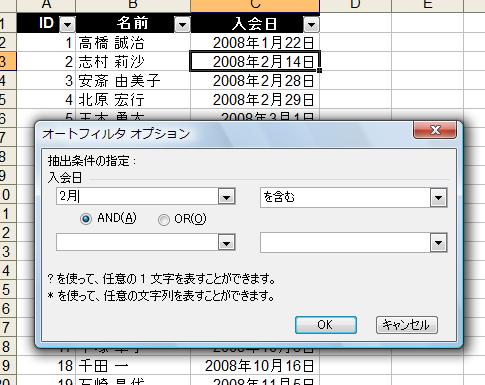Image resolution: width=485 pixels, height=385 pixels.
Task: Select the highlighted row 3 header
Action: click(7, 61)
